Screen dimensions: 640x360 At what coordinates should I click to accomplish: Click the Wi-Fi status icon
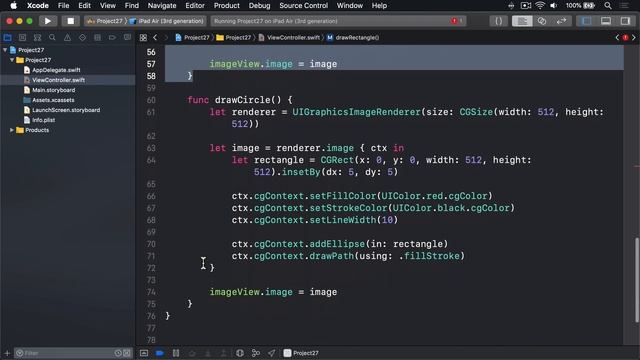[x=540, y=6]
